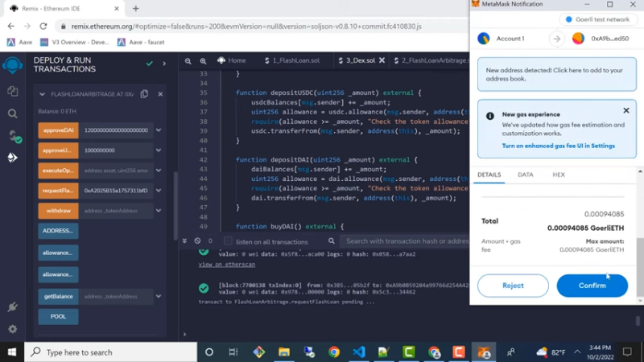Switch to 2_FlashLoanArbitrage tab
This screenshot has height=362, width=644.
[x=431, y=60]
